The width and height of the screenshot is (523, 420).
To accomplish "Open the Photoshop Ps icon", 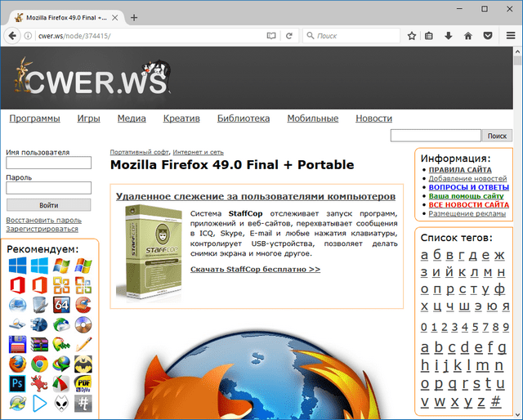I will pos(17,383).
